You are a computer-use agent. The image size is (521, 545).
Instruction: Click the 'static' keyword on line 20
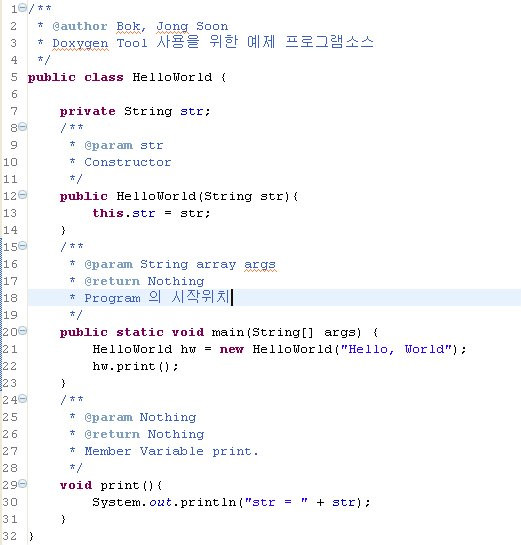[140, 332]
